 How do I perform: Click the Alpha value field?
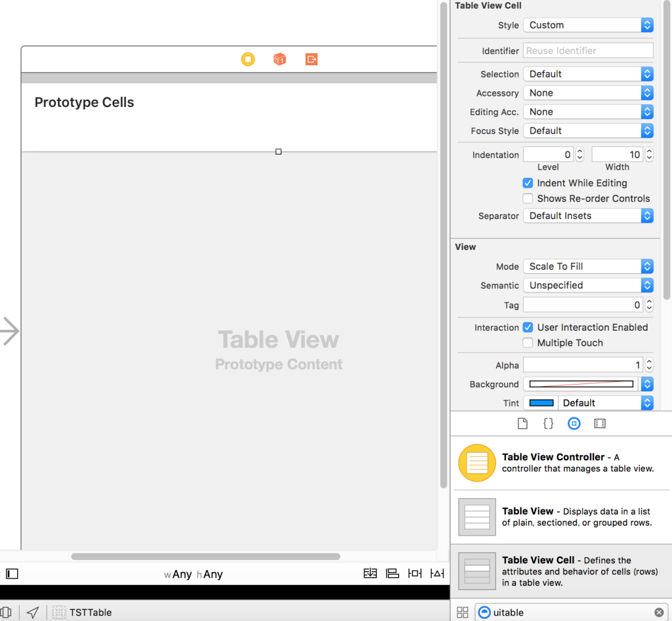pos(583,365)
